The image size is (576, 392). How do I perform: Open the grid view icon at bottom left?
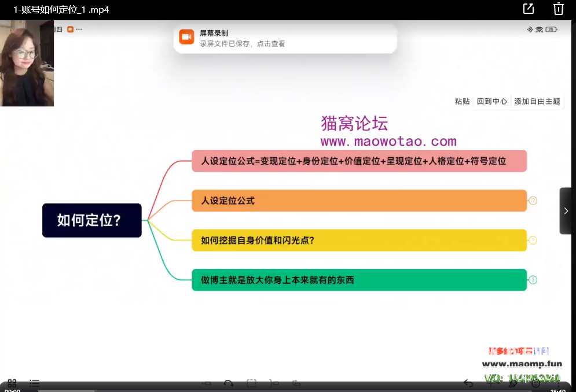coord(12,383)
